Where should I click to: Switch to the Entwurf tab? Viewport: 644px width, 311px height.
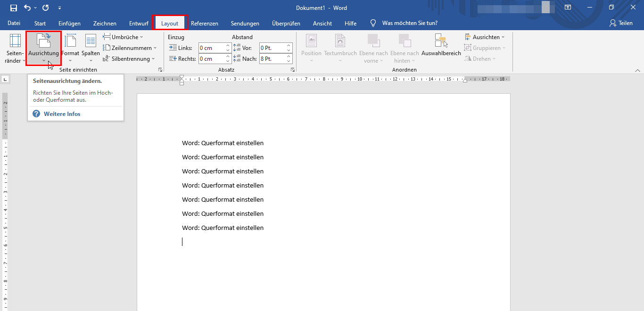[x=139, y=23]
